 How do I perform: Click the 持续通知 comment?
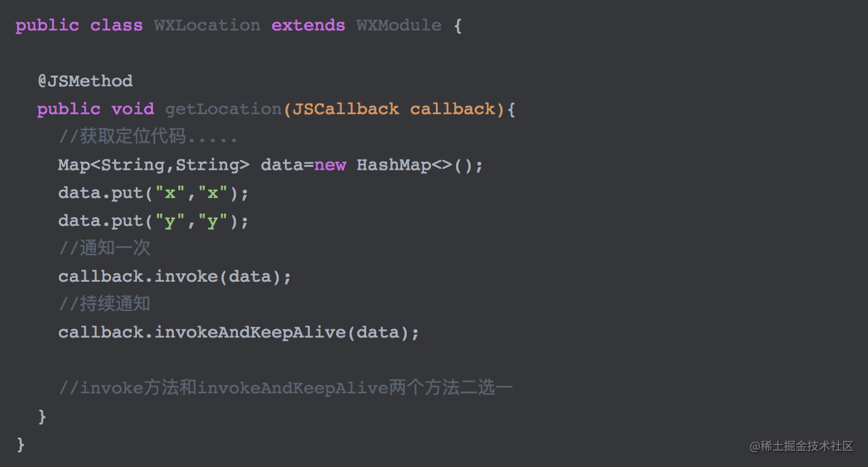tap(104, 304)
